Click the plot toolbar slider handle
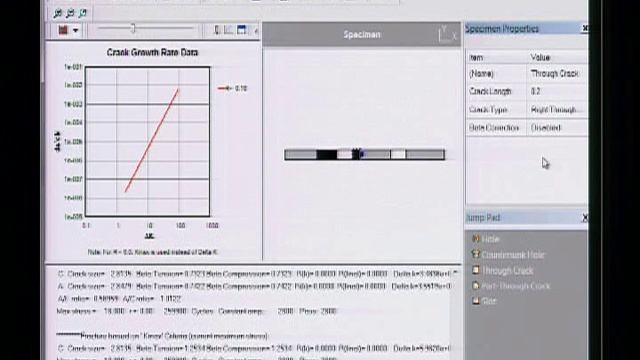 [133, 29]
